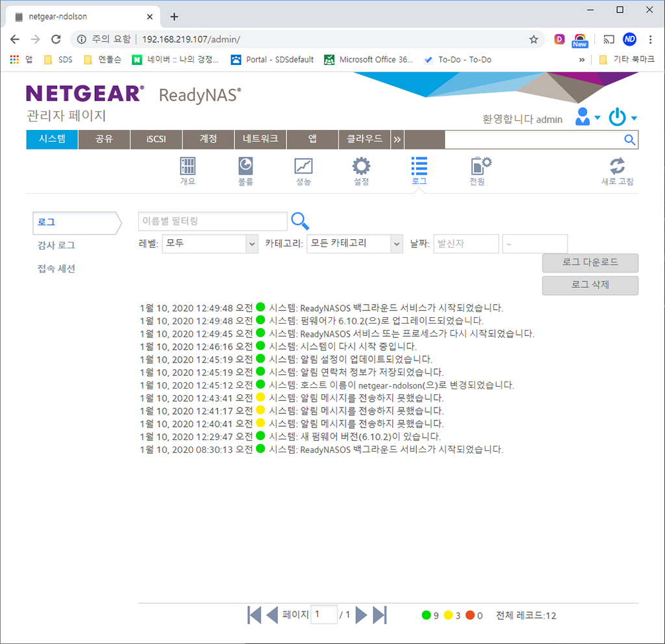Select log entry 호스트 이름이 netgear-ndolson

point(327,385)
